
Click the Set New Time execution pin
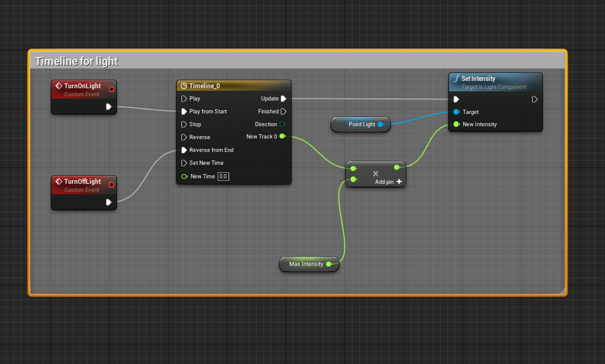click(184, 163)
